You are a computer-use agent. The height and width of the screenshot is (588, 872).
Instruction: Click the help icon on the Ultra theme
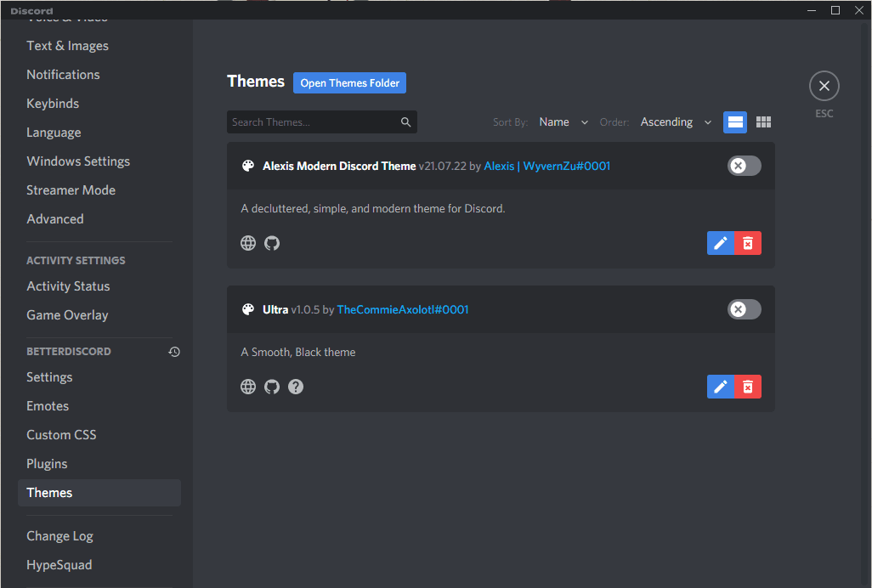295,387
